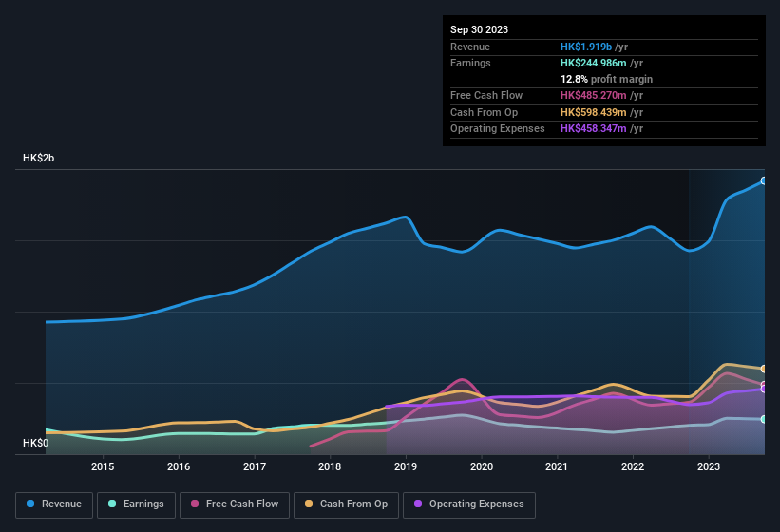Viewport: 780px width, 532px height.
Task: Click the 2019 year label
Action: [x=406, y=466]
